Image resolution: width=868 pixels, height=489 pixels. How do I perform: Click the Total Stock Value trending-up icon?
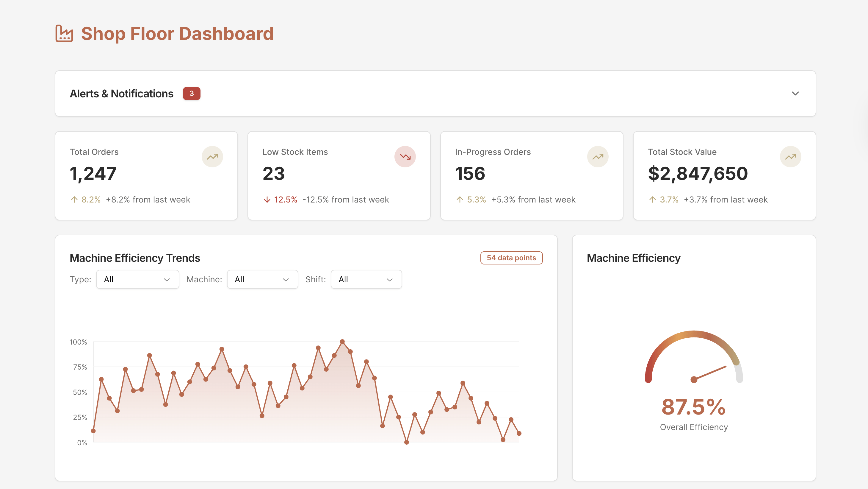(790, 156)
